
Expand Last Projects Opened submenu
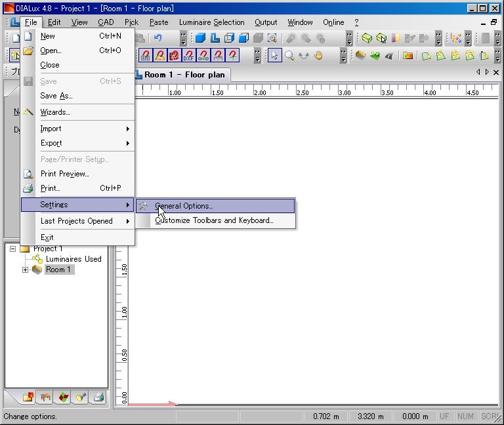(77, 221)
